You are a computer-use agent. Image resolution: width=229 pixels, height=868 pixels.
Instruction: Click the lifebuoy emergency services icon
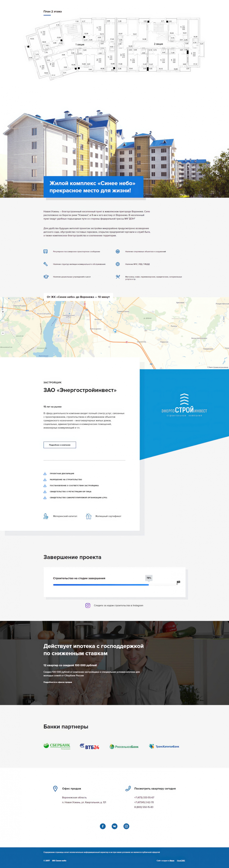coord(118,264)
